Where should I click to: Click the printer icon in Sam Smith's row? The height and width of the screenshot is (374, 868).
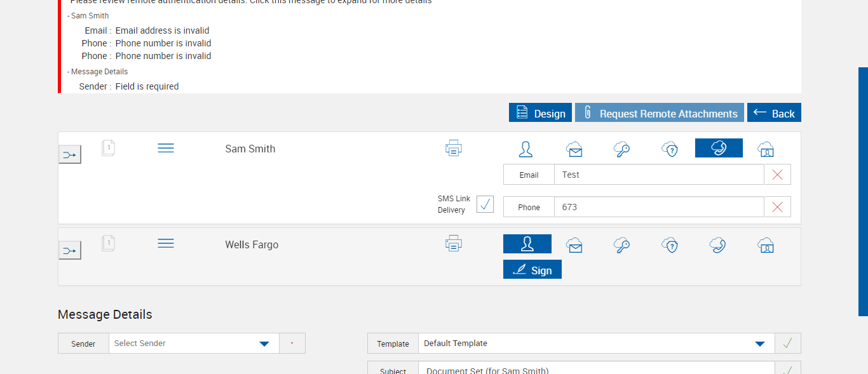click(453, 149)
